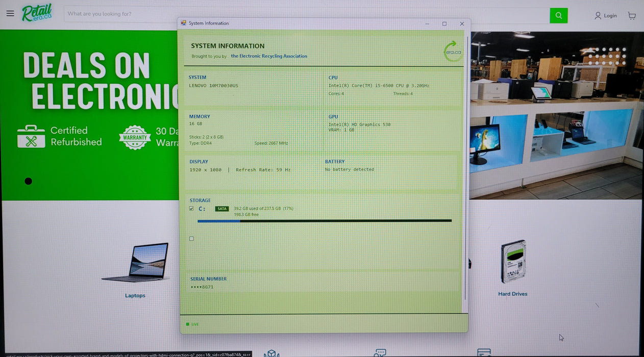Click the box icon at the page bottom
The height and width of the screenshot is (357, 644).
(271, 353)
